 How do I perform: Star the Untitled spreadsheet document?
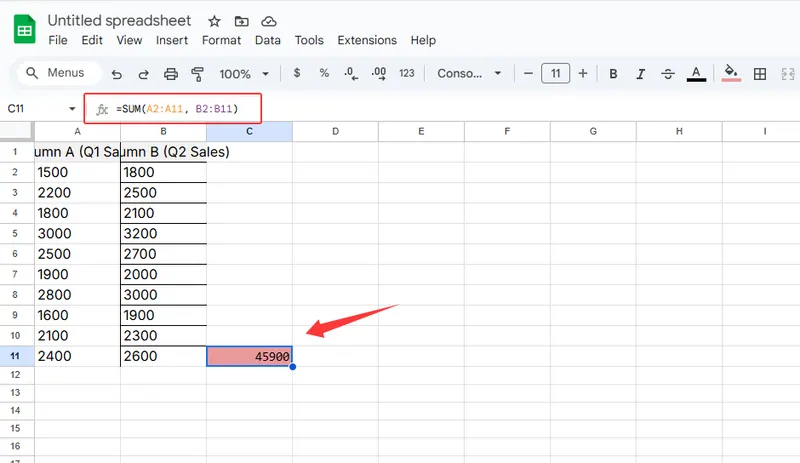pos(214,21)
